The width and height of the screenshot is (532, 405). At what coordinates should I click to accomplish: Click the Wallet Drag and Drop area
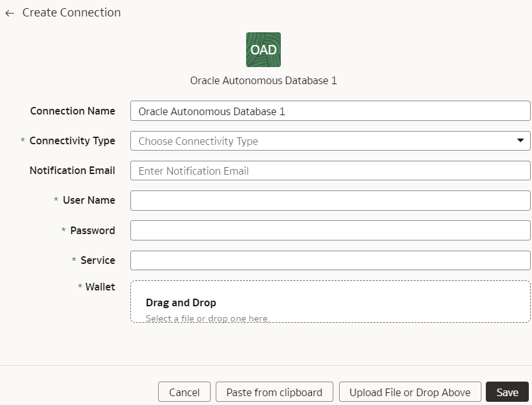330,301
